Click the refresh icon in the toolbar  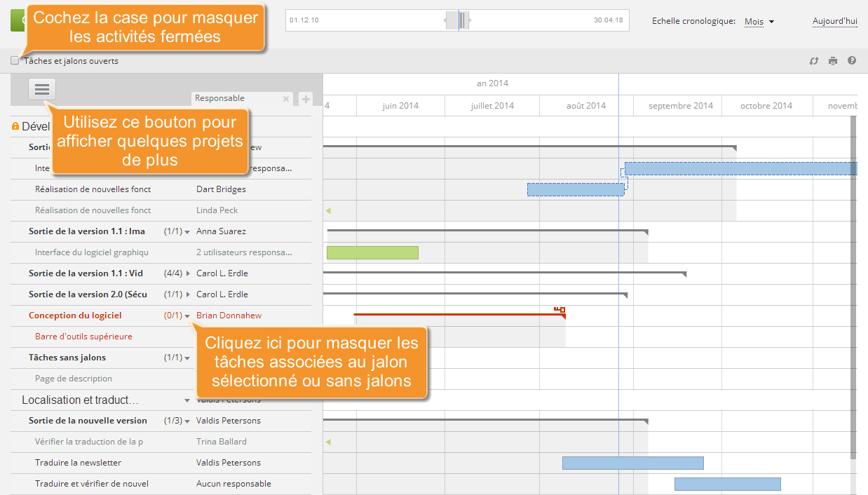(x=814, y=61)
